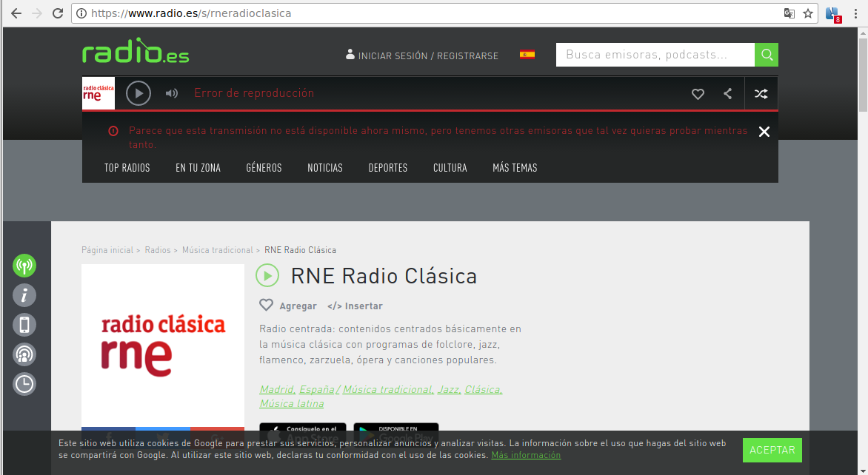Click the Insertar embed button

pyautogui.click(x=355, y=306)
